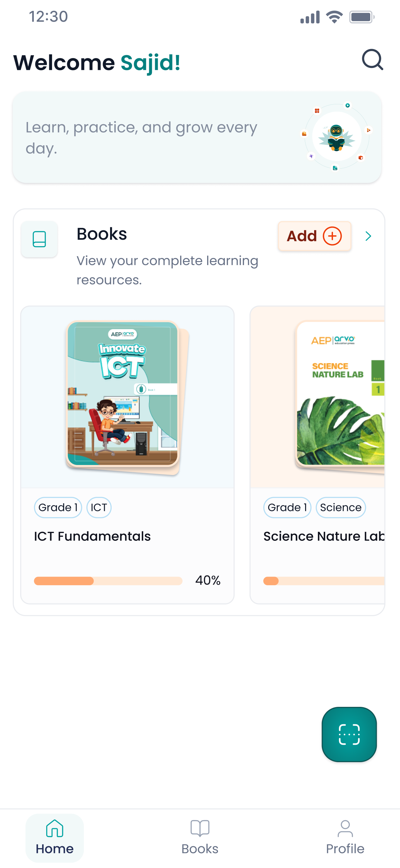Check the battery status icon
The width and height of the screenshot is (400, 868).
pos(362,17)
